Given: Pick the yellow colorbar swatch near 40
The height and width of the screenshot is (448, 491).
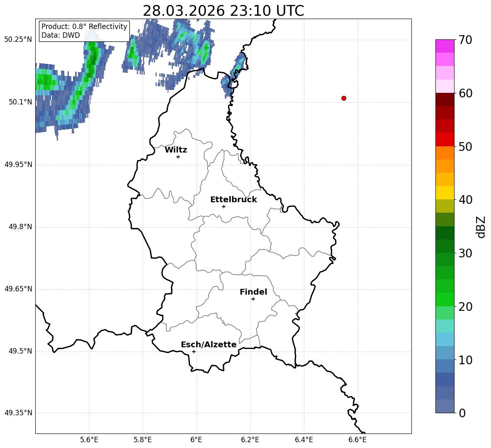Looking at the screenshot, I should click(x=445, y=193).
